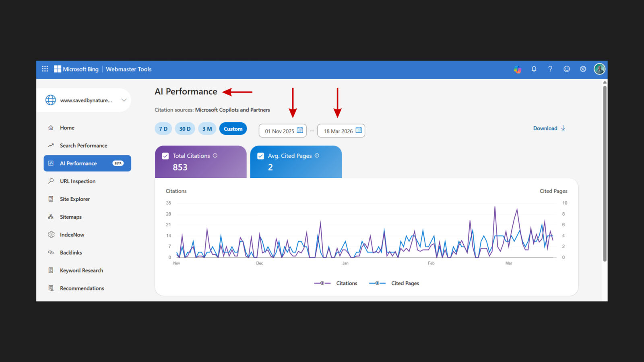
Task: Open the feedback smiley icon
Action: 566,69
